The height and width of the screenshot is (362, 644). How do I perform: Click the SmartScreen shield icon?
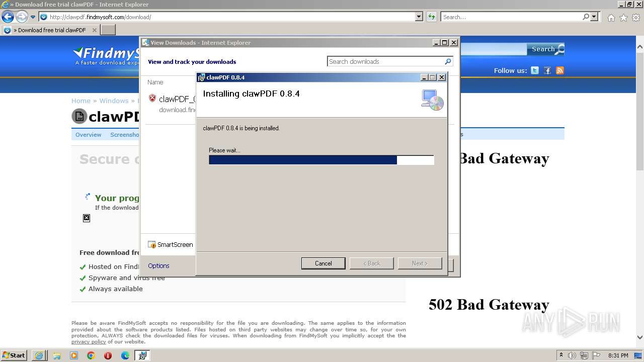(x=152, y=244)
